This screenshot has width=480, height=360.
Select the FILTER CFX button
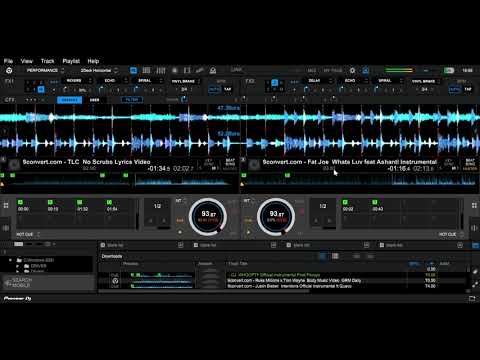[132, 100]
